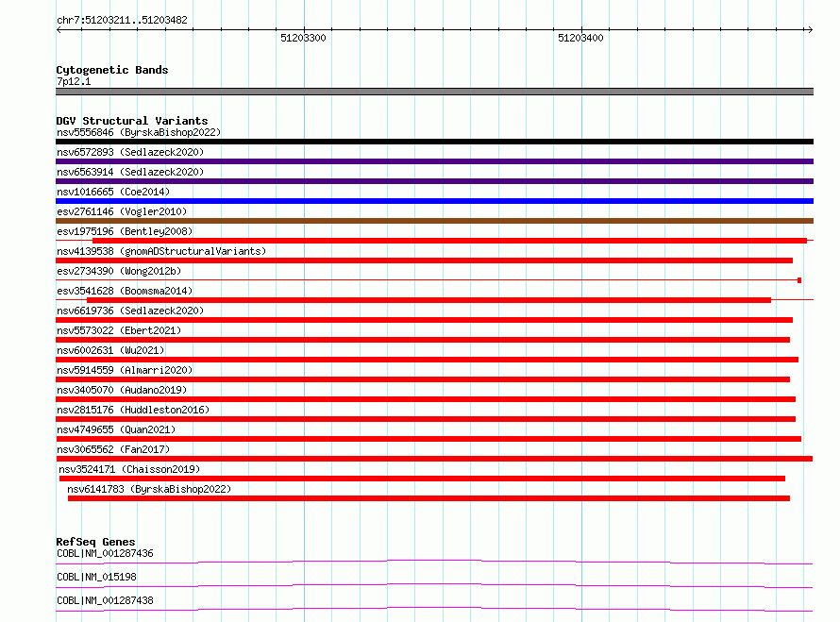Click the 7p12.1 band label

(74, 81)
